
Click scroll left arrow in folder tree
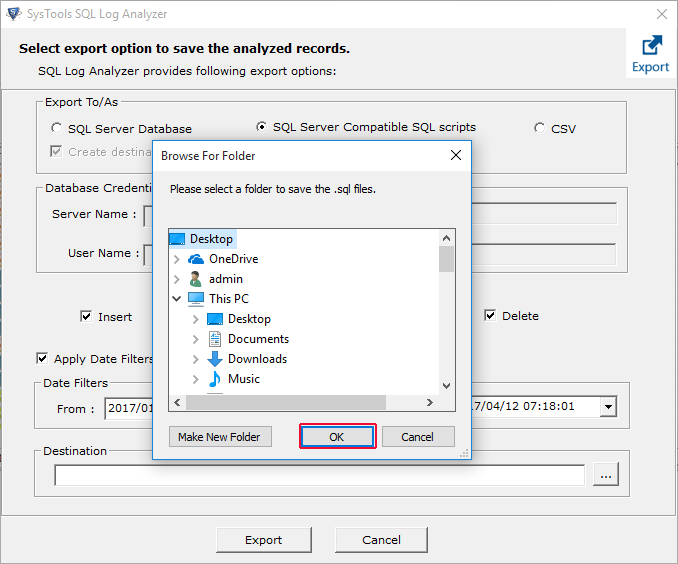(177, 402)
